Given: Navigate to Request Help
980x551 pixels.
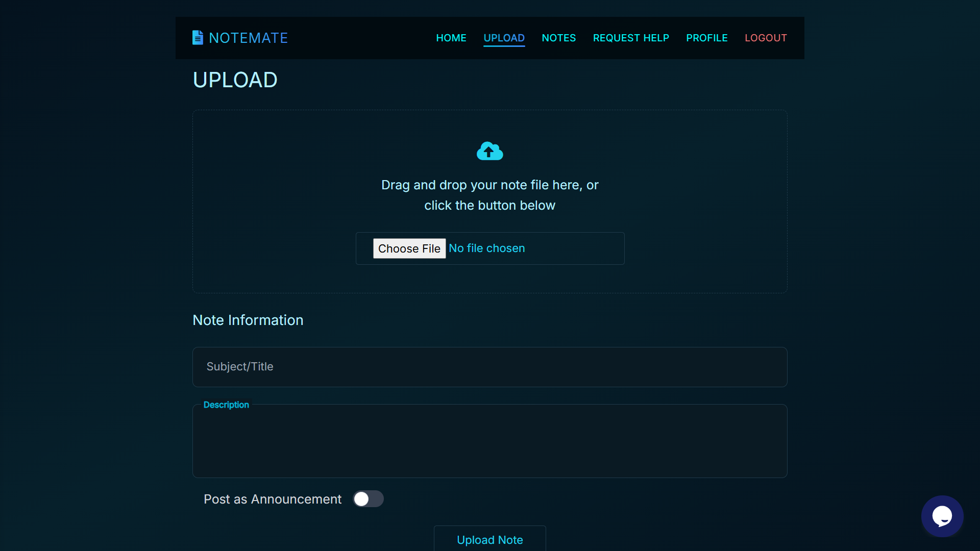Looking at the screenshot, I should coord(630,38).
